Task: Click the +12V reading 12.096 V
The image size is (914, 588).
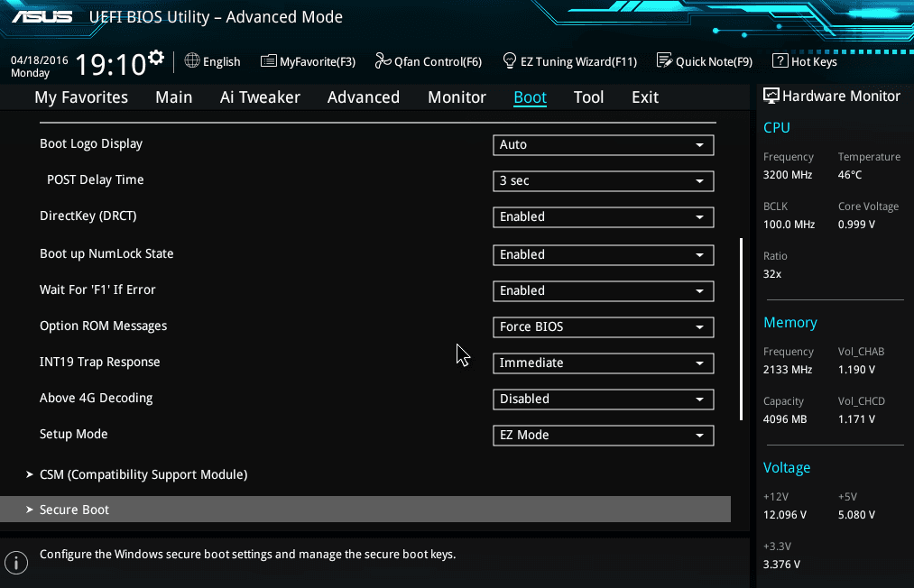Action: coord(785,515)
